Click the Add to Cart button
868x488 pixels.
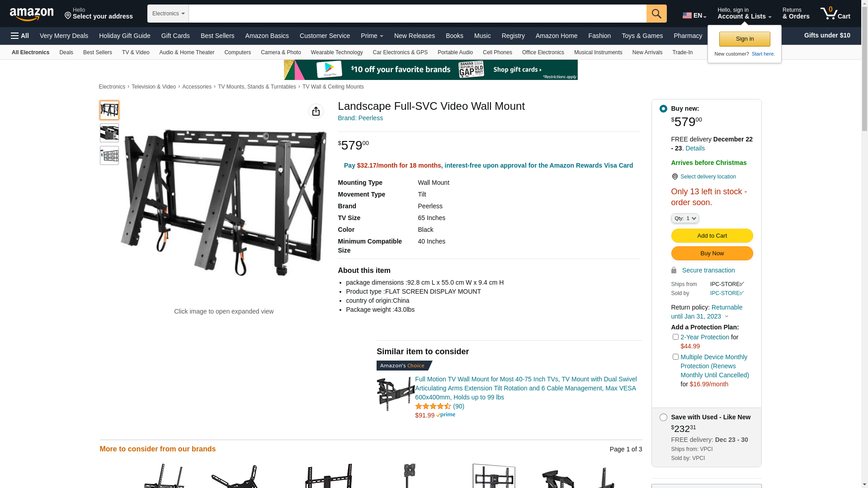pos(712,235)
